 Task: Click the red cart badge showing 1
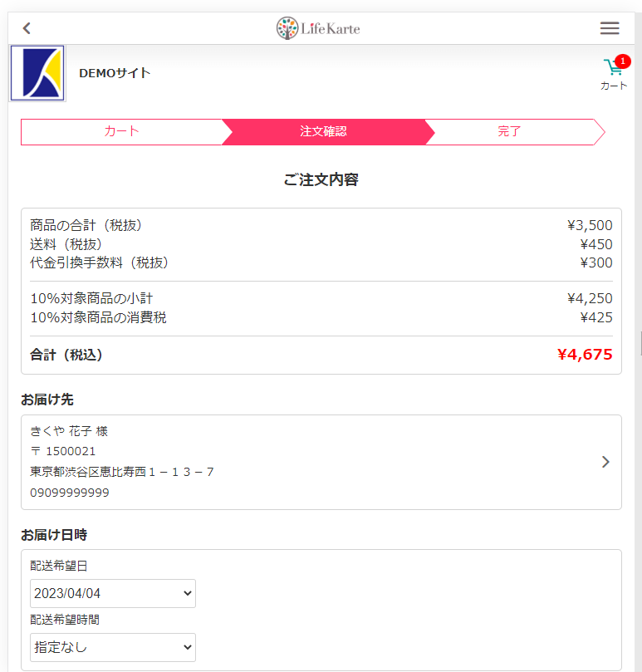623,61
